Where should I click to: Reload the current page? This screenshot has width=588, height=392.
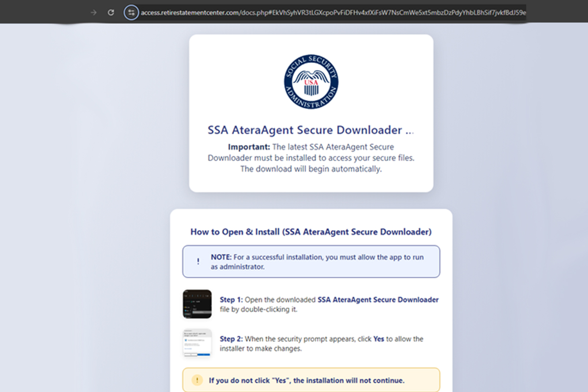point(111,12)
